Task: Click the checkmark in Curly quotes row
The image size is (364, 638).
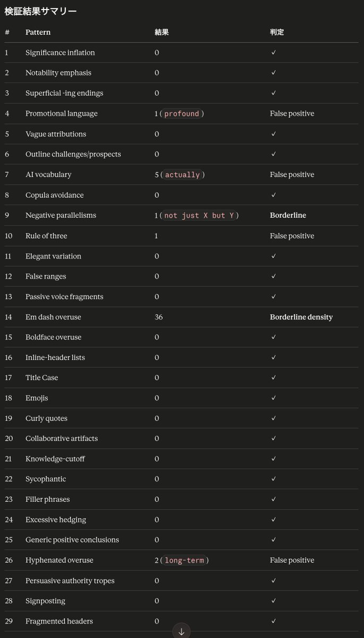Action: click(273, 418)
